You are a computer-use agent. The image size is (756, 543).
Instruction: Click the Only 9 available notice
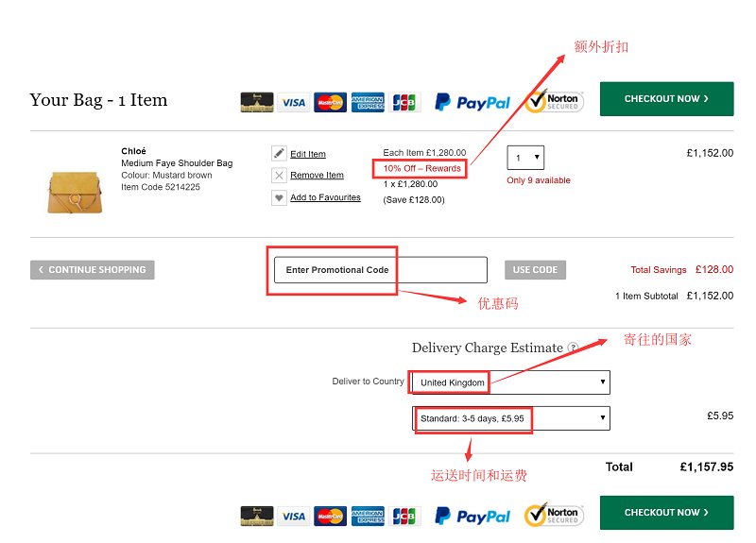(539, 180)
